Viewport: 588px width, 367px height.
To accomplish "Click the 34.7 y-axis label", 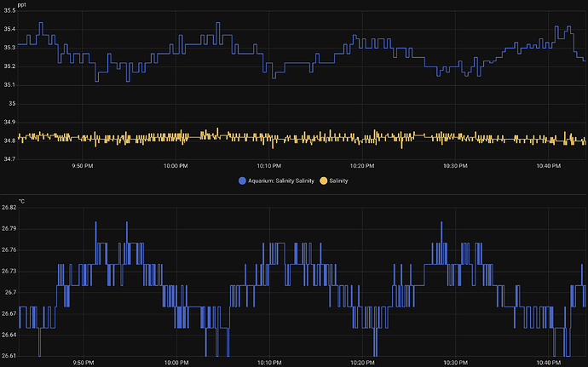I will pos(9,159).
